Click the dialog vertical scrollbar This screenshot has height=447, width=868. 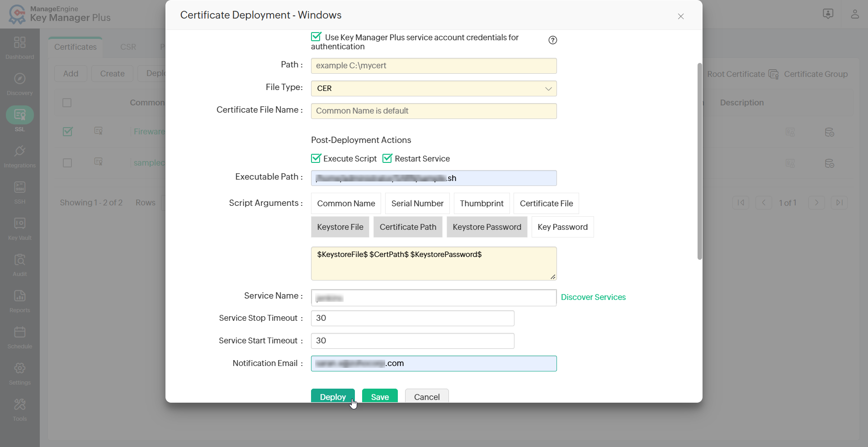(699, 162)
